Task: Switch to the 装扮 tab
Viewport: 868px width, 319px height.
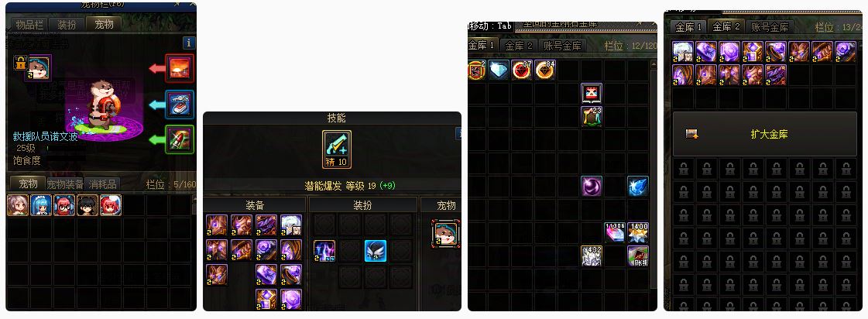Action: point(67,25)
